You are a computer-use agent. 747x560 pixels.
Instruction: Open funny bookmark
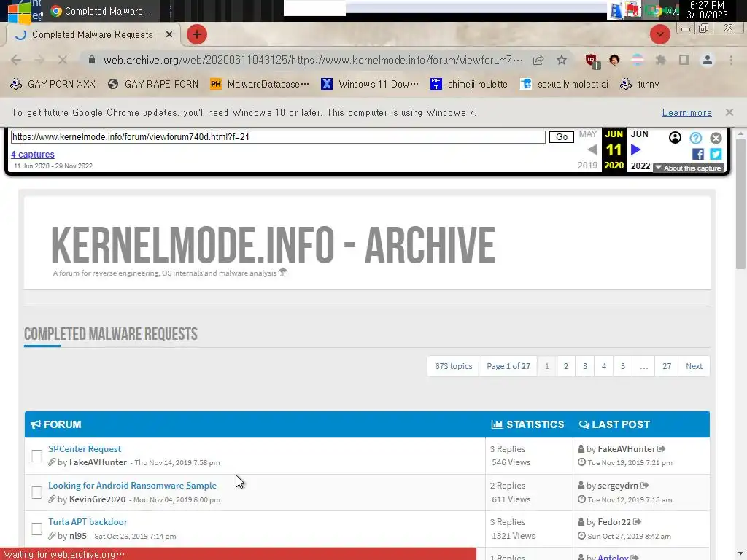(x=639, y=85)
